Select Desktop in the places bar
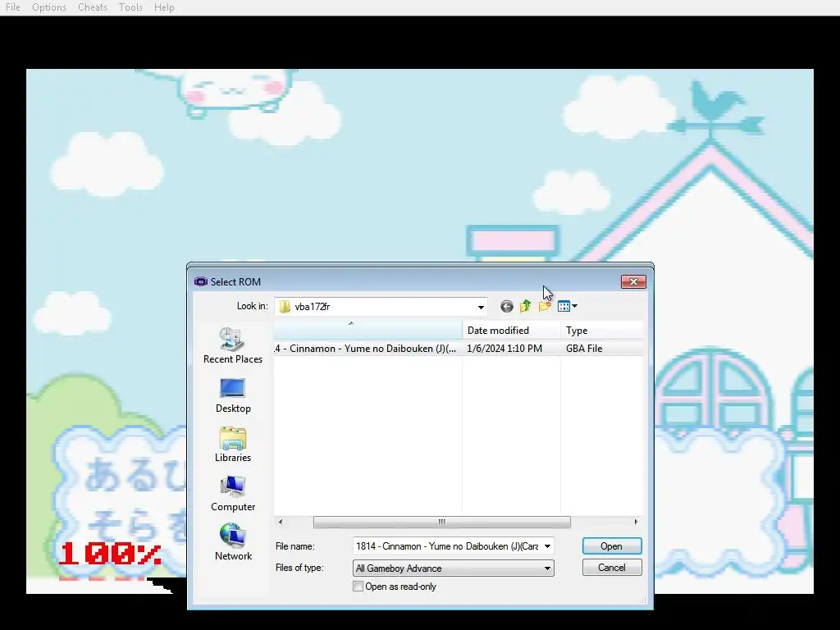This screenshot has height=630, width=840. click(233, 395)
